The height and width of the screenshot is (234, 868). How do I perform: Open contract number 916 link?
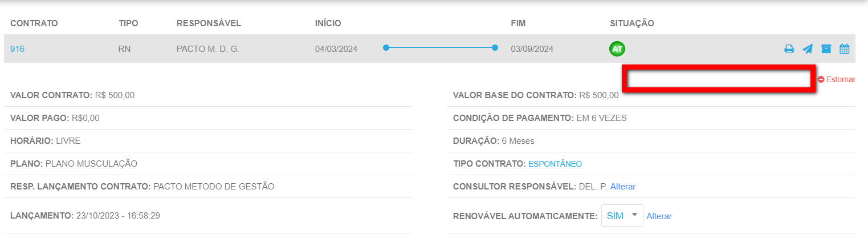coord(17,49)
